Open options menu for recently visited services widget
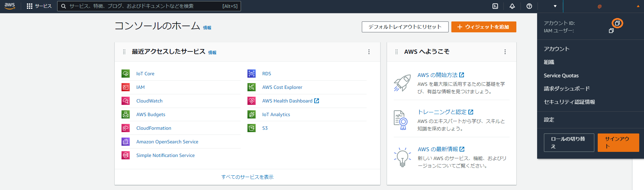The image size is (644, 190). pyautogui.click(x=369, y=52)
